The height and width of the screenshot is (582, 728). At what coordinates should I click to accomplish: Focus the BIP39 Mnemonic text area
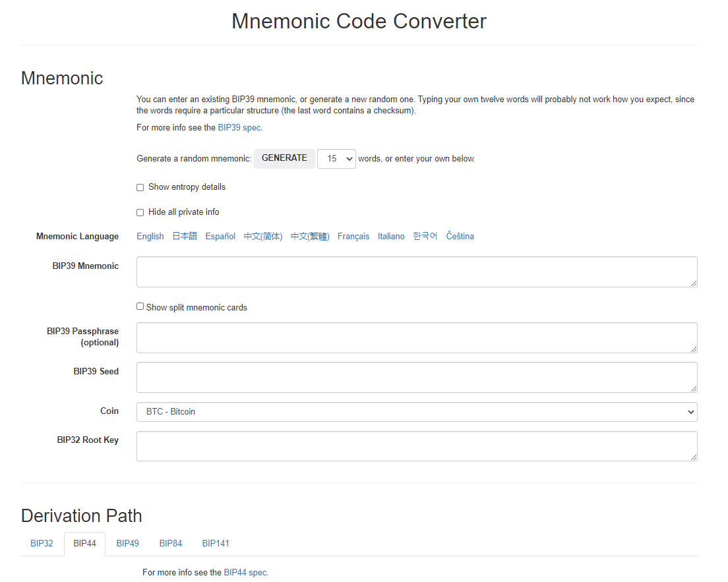417,272
